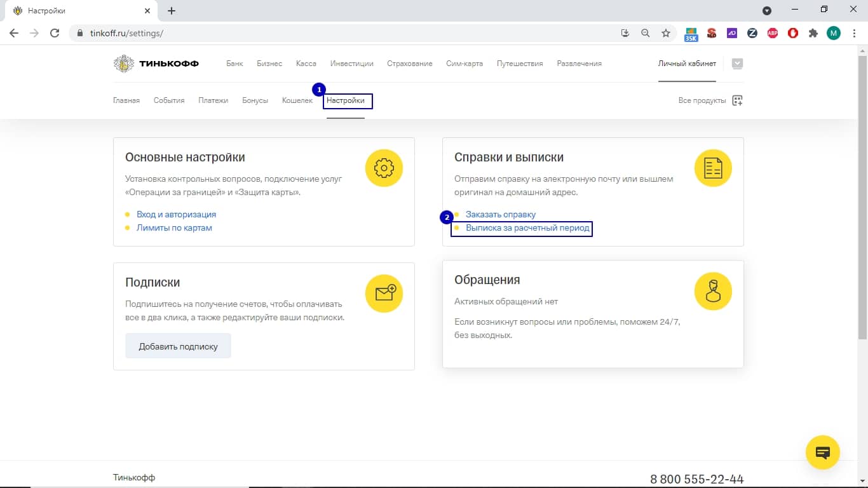
Task: Click the Обращения heading
Action: (487, 280)
